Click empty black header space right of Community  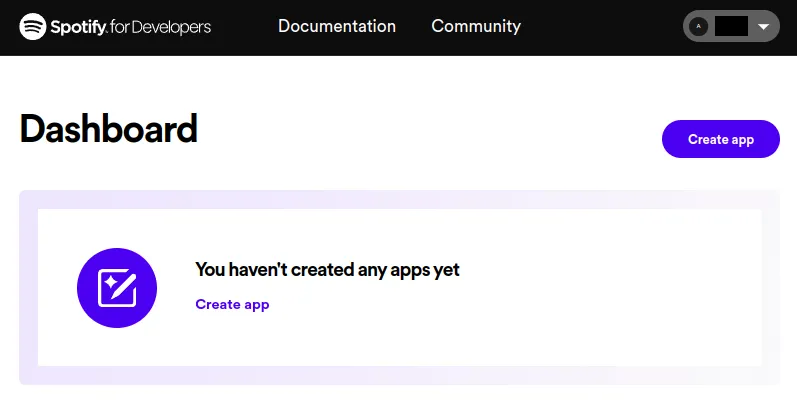pyautogui.click(x=600, y=27)
